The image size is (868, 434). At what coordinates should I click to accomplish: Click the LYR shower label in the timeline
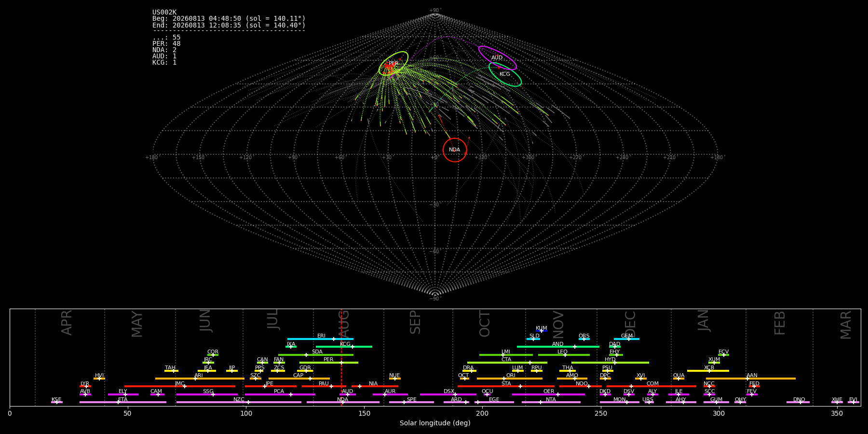point(85,383)
